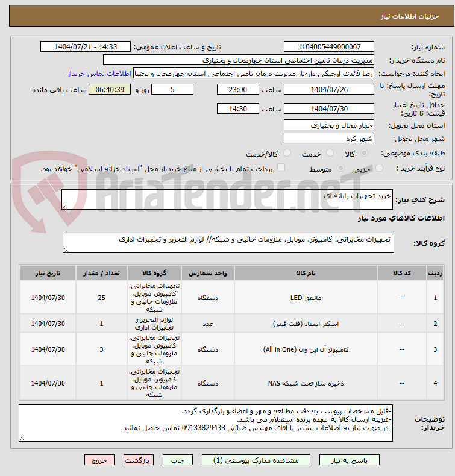Click the remaining time 06:40:39 field
The image size is (455, 476).
[110, 90]
